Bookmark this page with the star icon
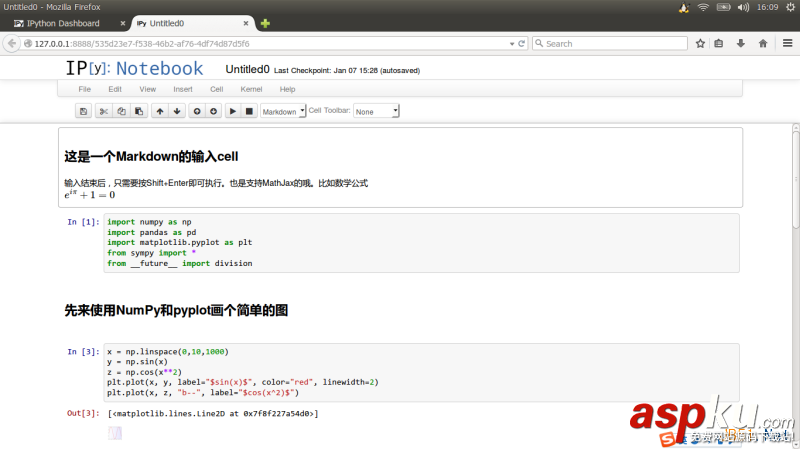 click(x=700, y=43)
